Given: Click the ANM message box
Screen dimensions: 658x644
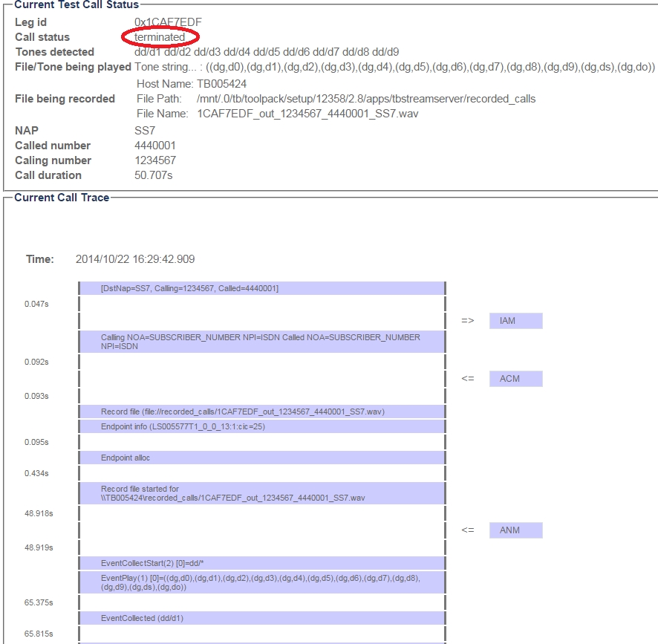Looking at the screenshot, I should (x=515, y=530).
